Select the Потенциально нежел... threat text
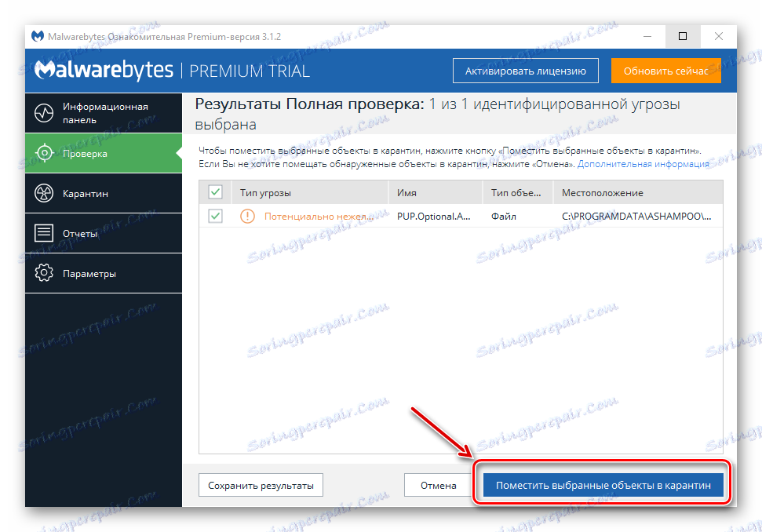The height and width of the screenshot is (532, 762). [x=319, y=217]
